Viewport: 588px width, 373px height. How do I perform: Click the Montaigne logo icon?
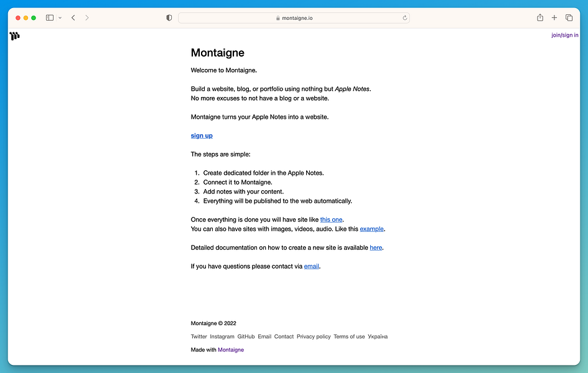click(x=15, y=36)
